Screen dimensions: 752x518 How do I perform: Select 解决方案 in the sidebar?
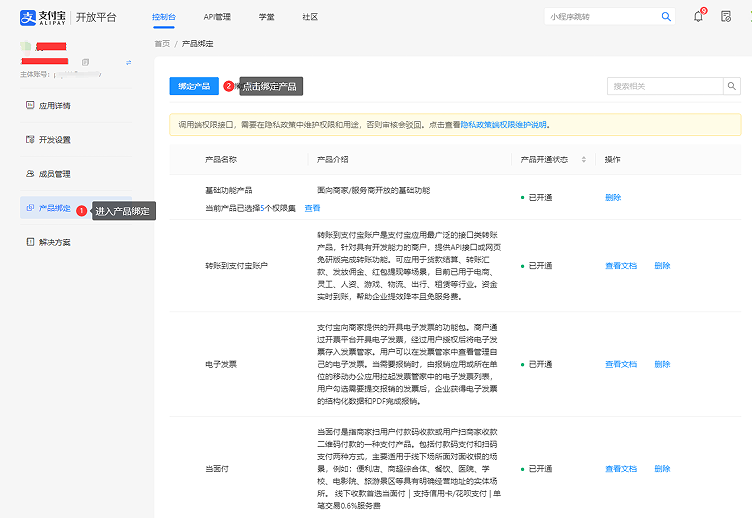tap(54, 241)
